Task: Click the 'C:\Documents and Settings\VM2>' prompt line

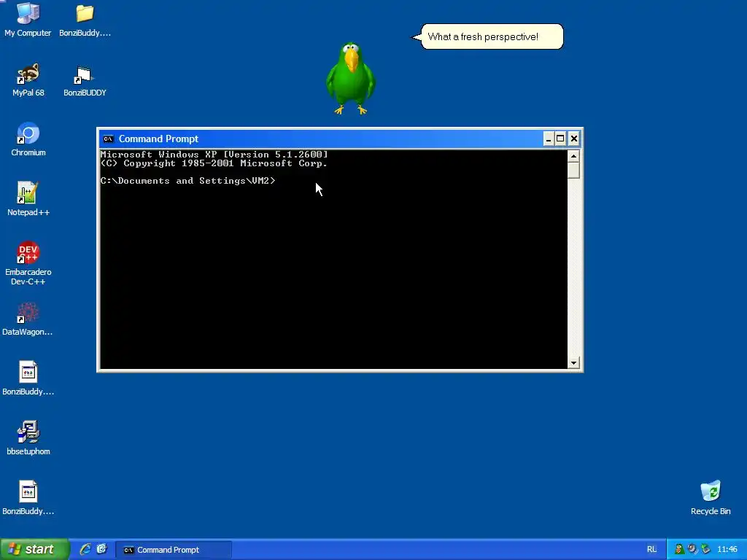Action: [187, 181]
